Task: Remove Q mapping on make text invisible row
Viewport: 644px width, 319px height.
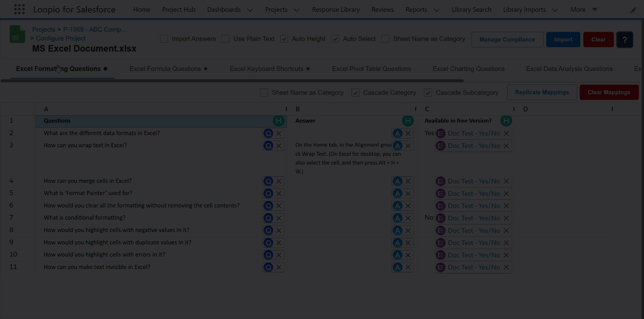Action: coord(279,267)
